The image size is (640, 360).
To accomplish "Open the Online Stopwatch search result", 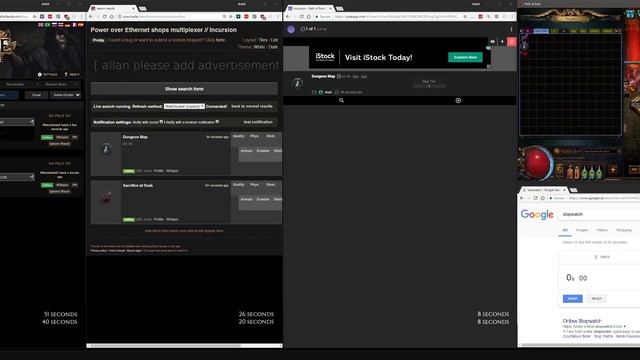I will 582,321.
